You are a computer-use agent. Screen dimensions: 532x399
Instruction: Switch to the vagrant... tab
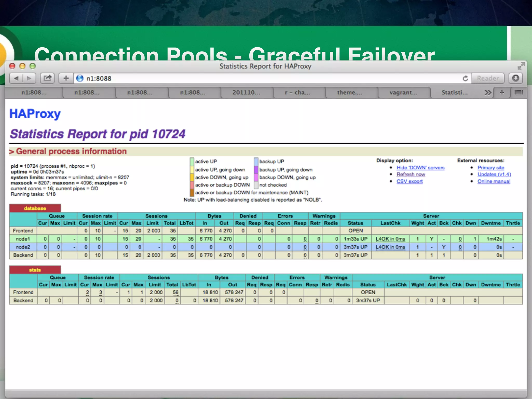pyautogui.click(x=403, y=92)
